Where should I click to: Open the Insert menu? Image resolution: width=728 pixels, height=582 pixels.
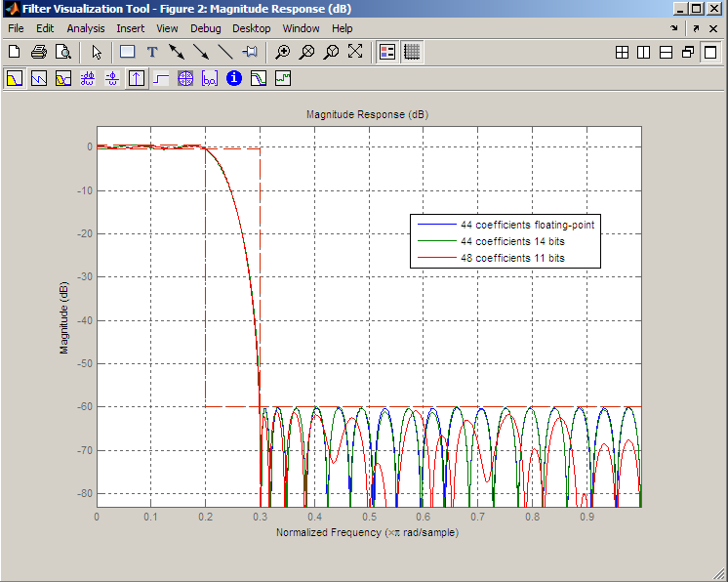[130, 28]
